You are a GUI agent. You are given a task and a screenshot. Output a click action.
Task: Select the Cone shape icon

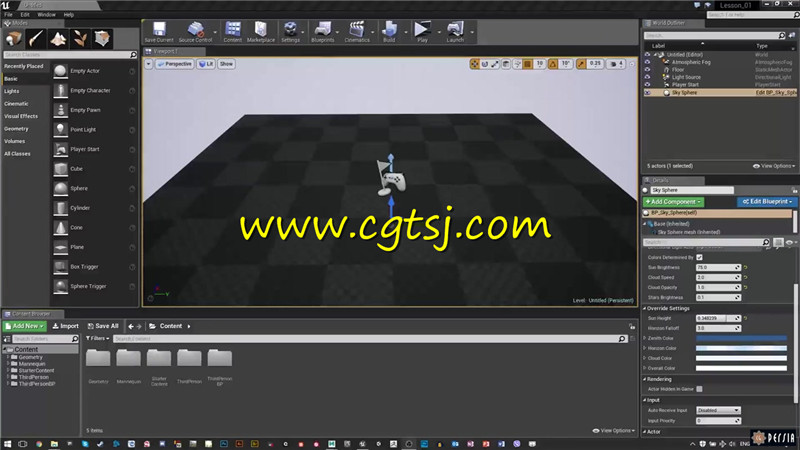point(61,228)
